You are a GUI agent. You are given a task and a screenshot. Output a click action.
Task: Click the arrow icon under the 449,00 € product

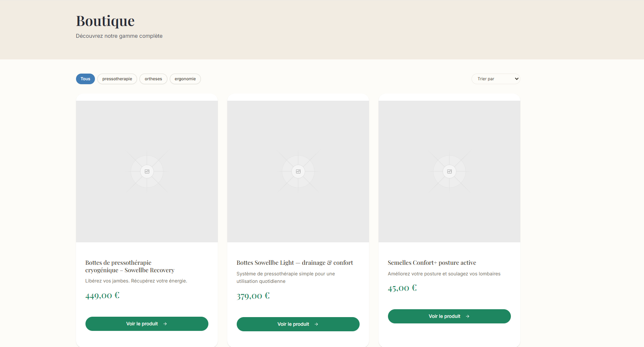(165, 324)
